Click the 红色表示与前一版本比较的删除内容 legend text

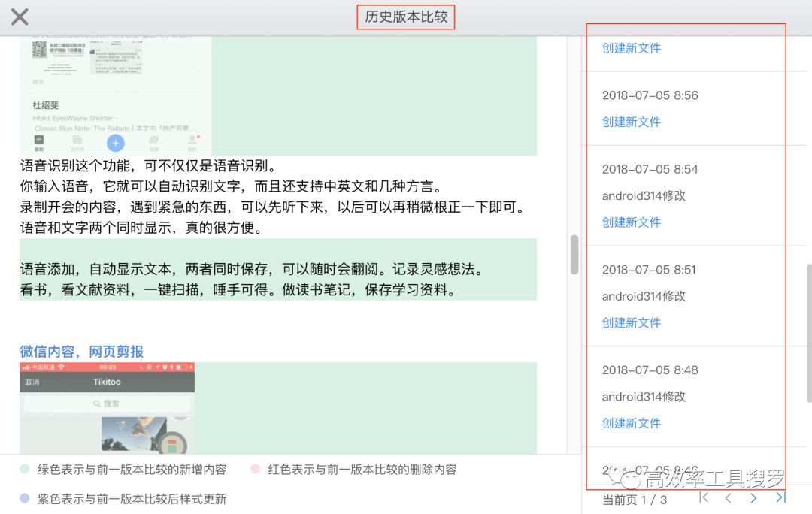pos(362,470)
